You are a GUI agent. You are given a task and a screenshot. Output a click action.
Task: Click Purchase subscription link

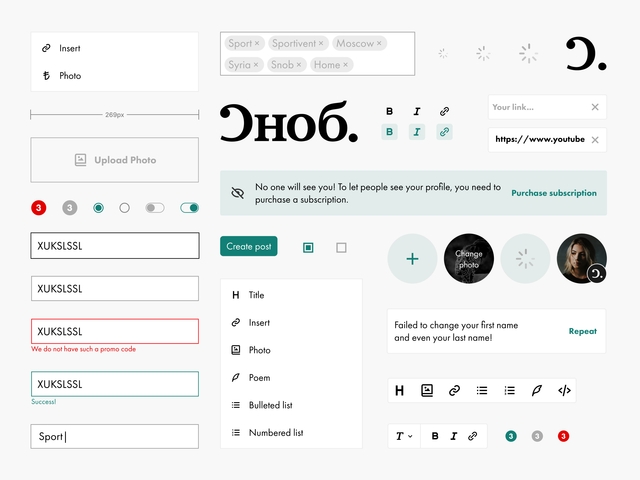pyautogui.click(x=554, y=193)
